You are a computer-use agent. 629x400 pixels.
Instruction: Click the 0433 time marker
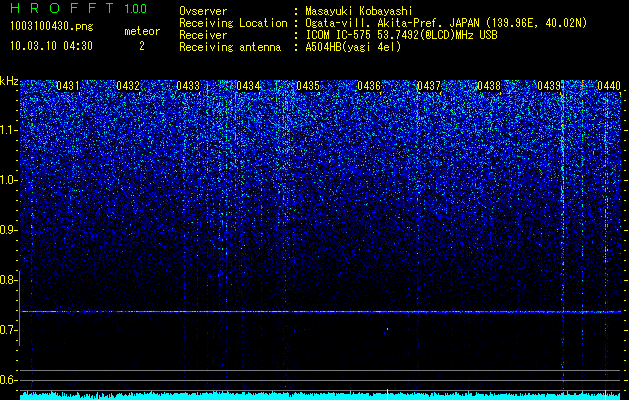[188, 86]
